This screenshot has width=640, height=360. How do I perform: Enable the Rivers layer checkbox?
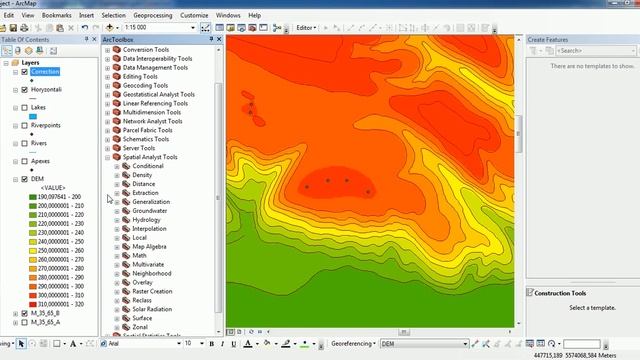click(x=24, y=144)
